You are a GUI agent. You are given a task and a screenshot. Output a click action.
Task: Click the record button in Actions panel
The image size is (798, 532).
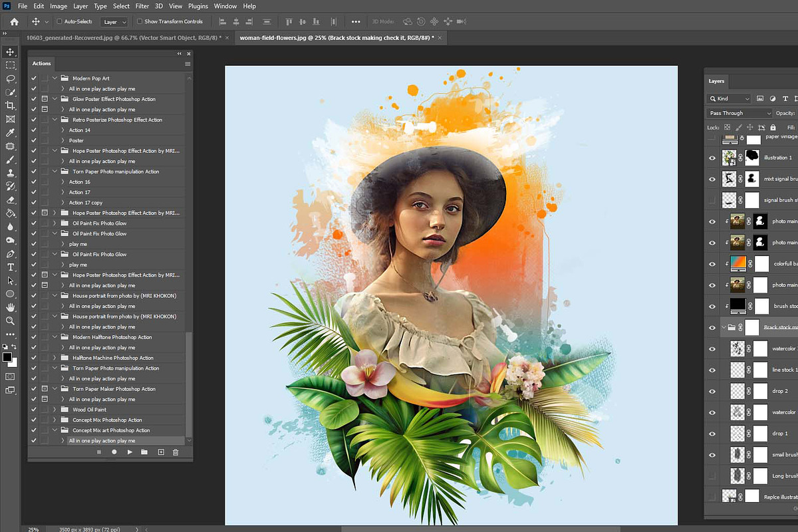[x=114, y=452]
